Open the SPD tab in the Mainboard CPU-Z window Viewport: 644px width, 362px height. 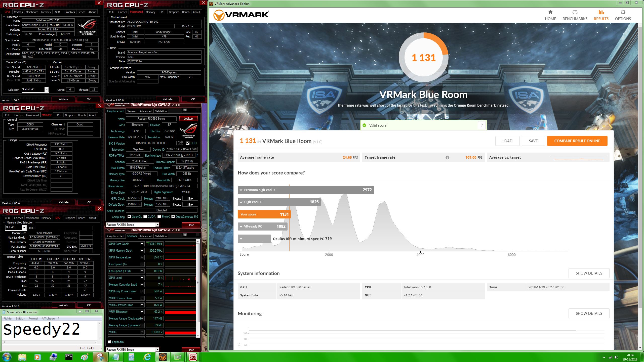coord(162,12)
